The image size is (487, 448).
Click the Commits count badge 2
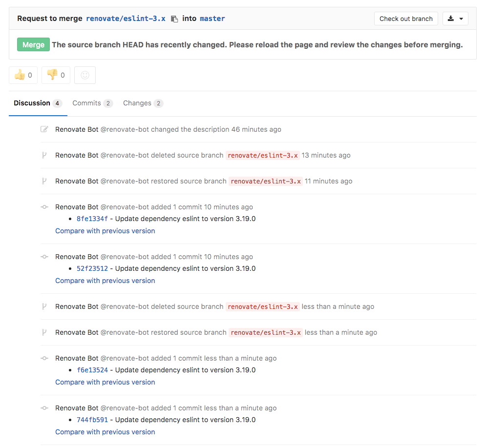coord(108,103)
